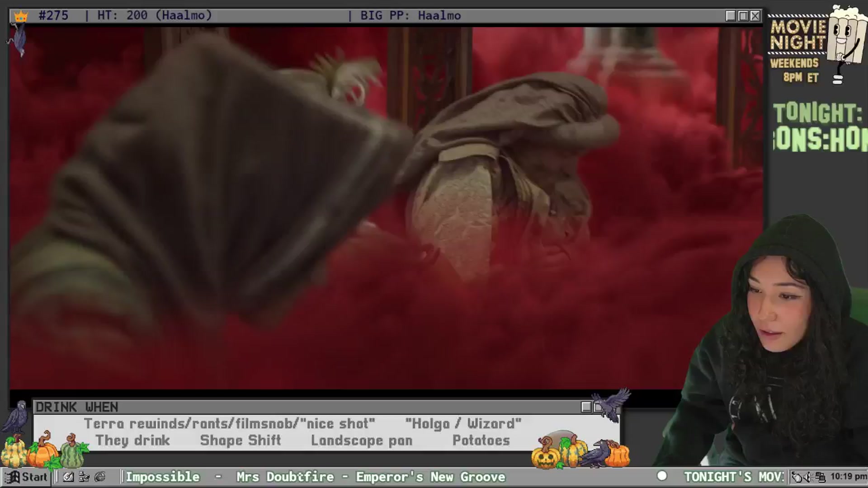Click 'Emperor's New Groove' in the ticker

430,477
